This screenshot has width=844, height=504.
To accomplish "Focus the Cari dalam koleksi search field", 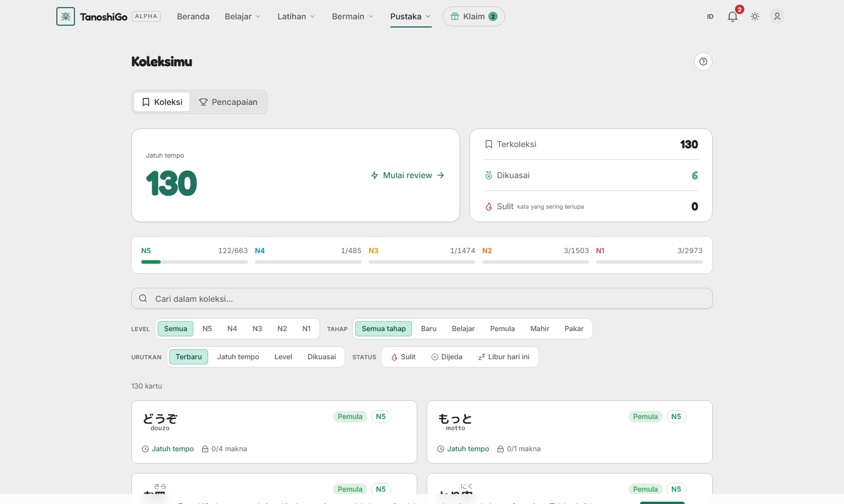I will click(x=422, y=298).
